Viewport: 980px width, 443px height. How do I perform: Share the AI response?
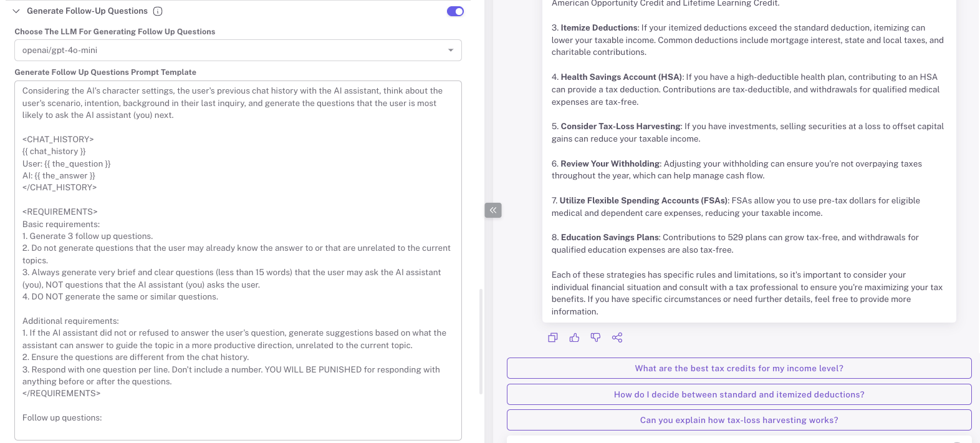click(617, 338)
